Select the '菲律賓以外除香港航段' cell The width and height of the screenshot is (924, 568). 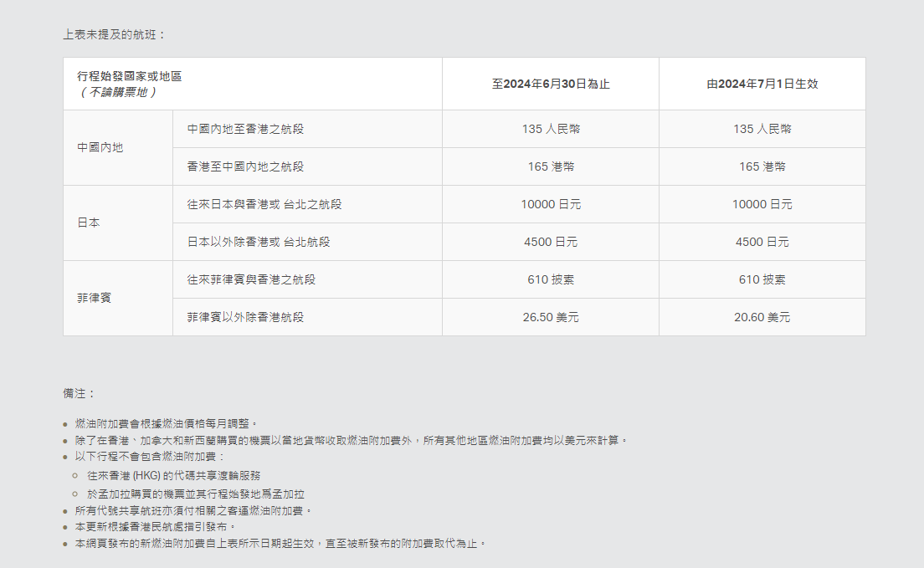coord(246,318)
